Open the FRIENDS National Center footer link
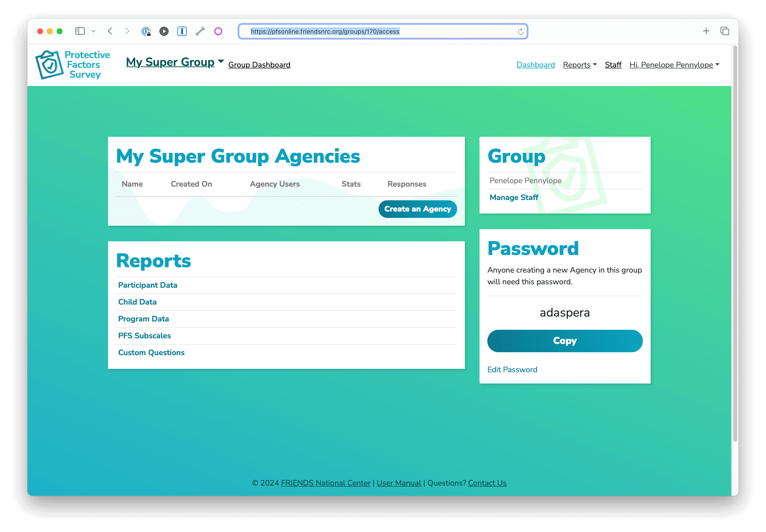Viewport: 766px width, 532px height. pos(326,483)
